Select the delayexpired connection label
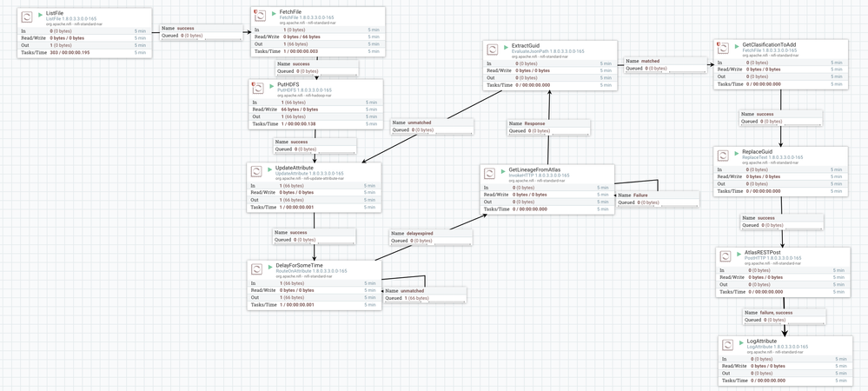The image size is (868, 391). click(431, 237)
